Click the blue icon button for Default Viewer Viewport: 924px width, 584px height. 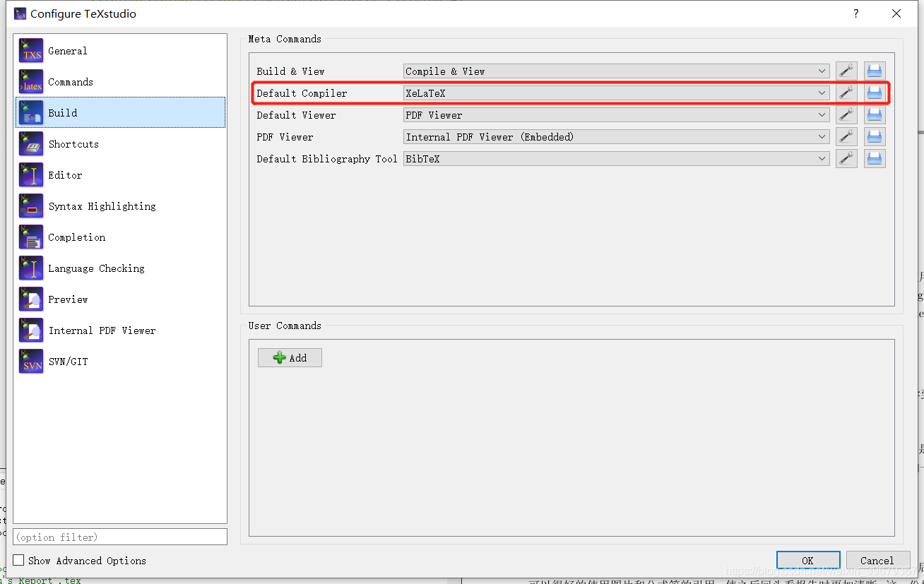pyautogui.click(x=875, y=115)
